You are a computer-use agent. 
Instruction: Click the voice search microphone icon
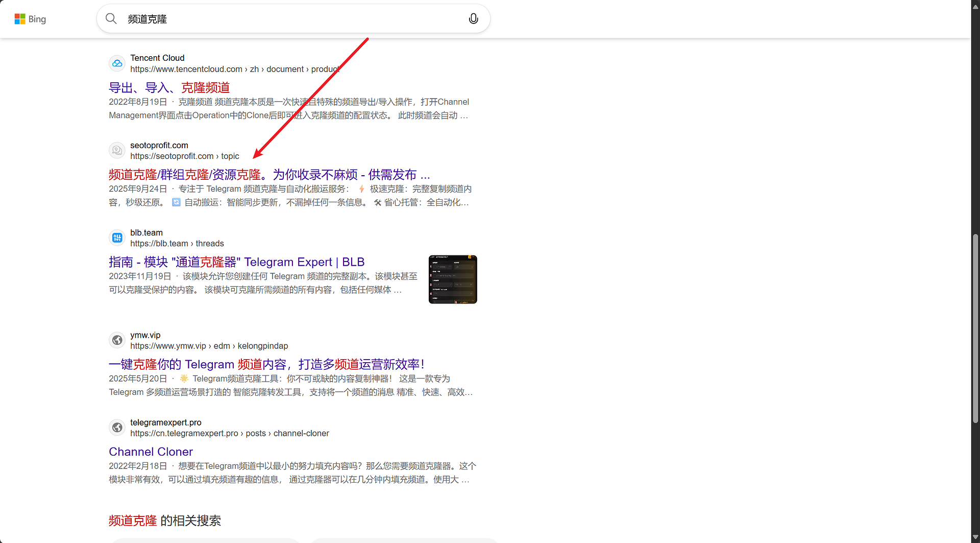pyautogui.click(x=473, y=18)
